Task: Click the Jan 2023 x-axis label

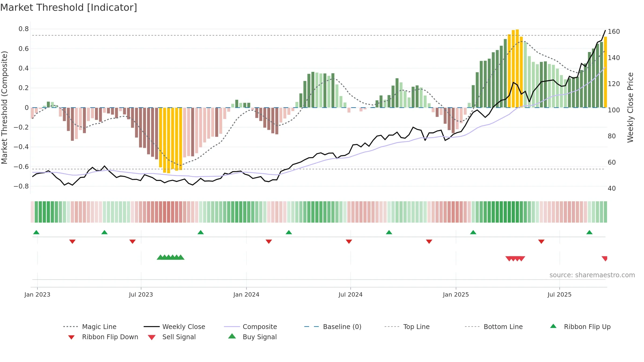Action: tap(37, 294)
